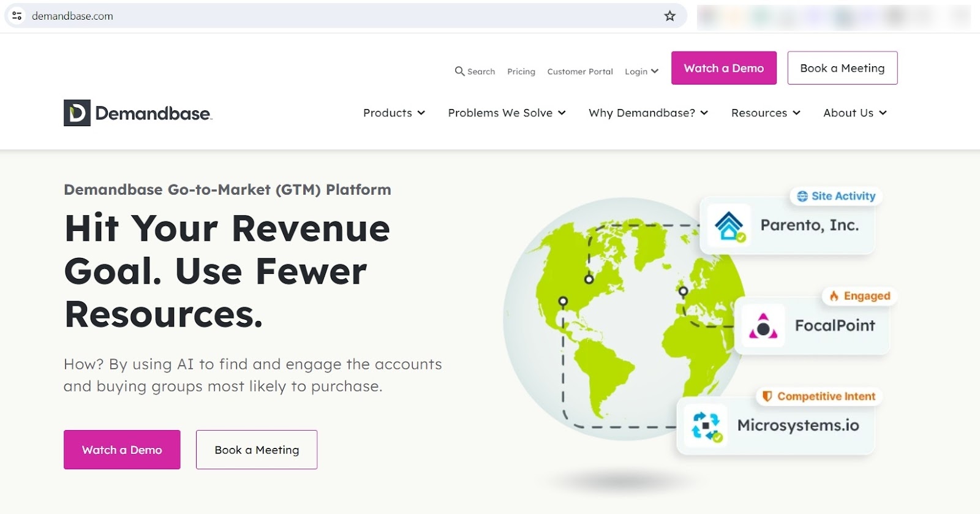
Task: Expand the Why Demandbase? chevron
Action: pos(704,113)
